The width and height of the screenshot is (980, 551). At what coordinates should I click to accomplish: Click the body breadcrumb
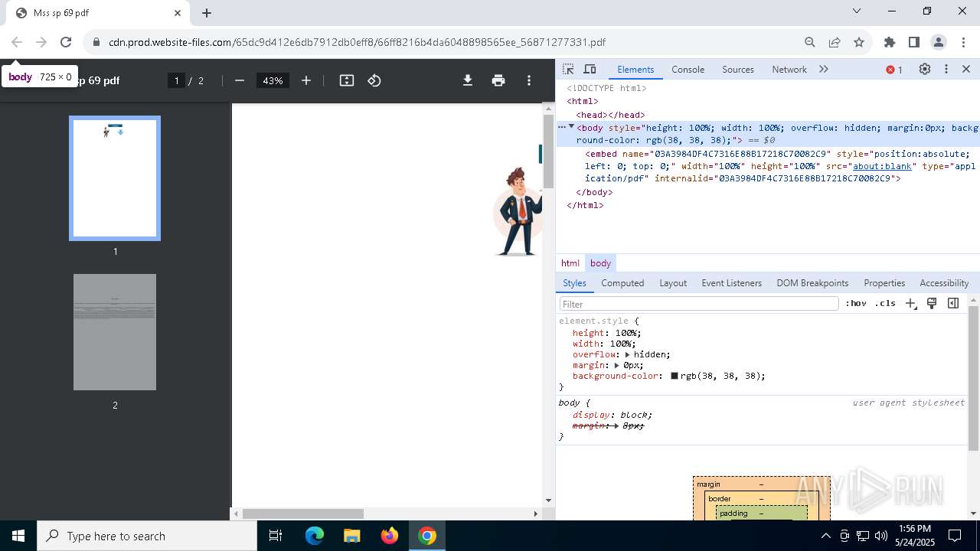click(x=600, y=263)
